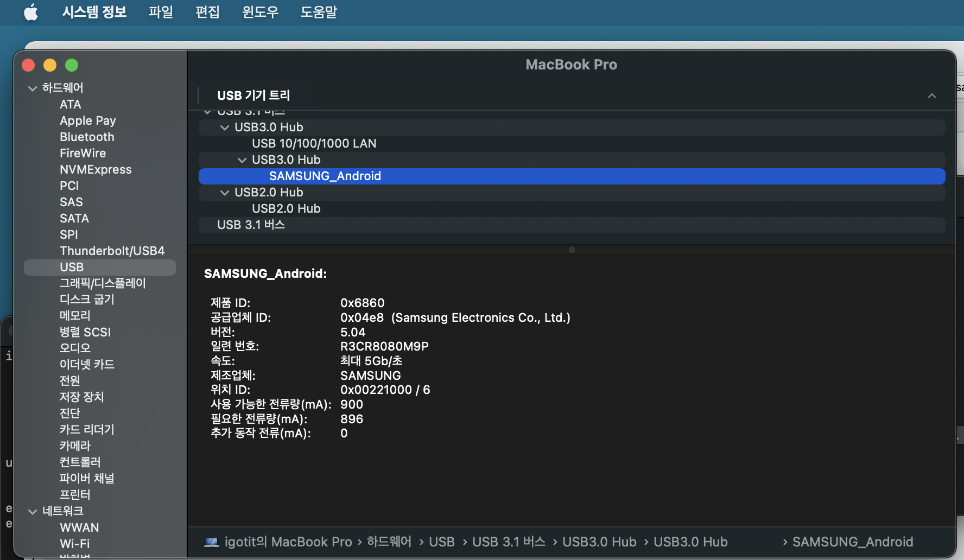This screenshot has width=964, height=560.
Task: Click the yellow minimize window button
Action: click(x=50, y=65)
